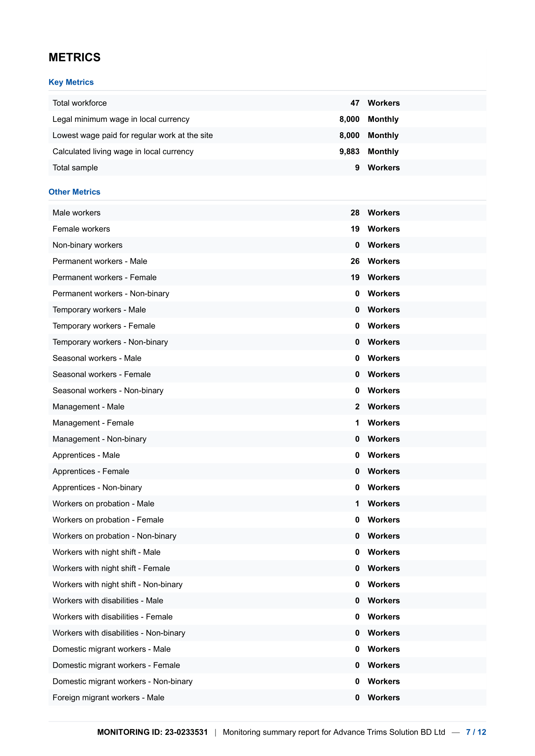535x756 pixels.
Task: Click the Management - Female value 1
Action: click(x=357, y=423)
